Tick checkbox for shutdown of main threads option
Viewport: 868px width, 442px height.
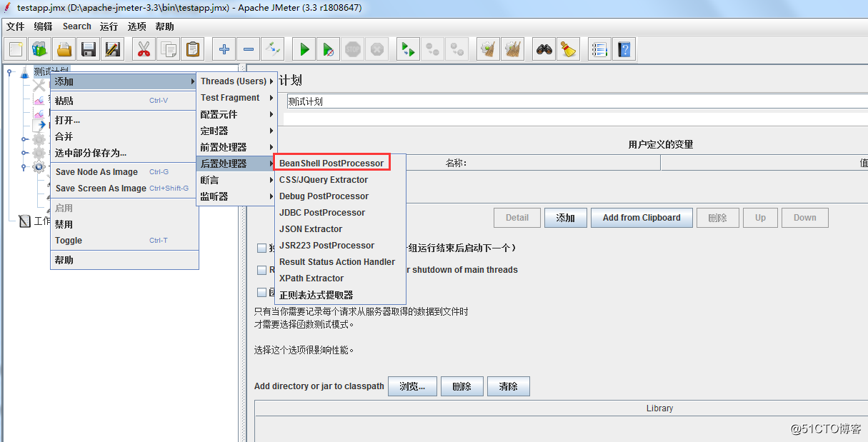point(261,270)
